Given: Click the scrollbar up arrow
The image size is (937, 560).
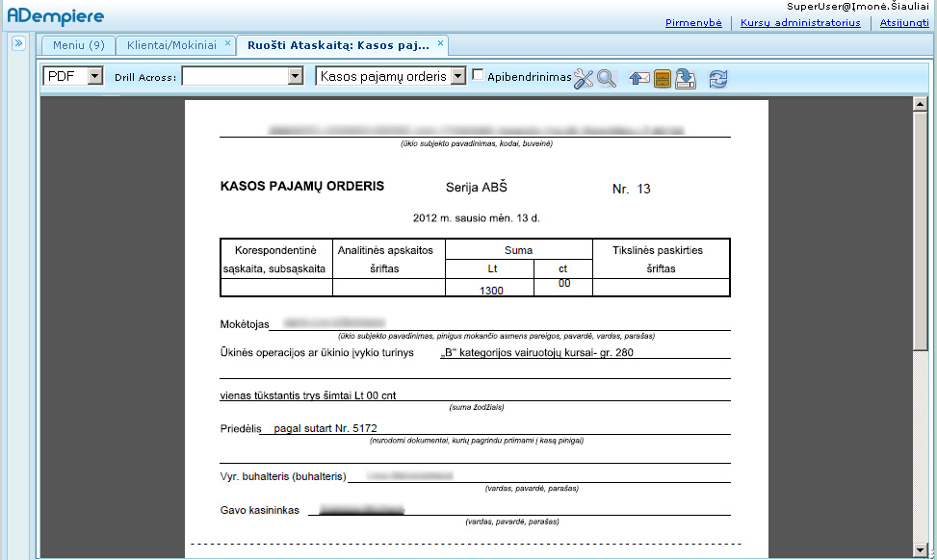Looking at the screenshot, I should click(x=921, y=104).
